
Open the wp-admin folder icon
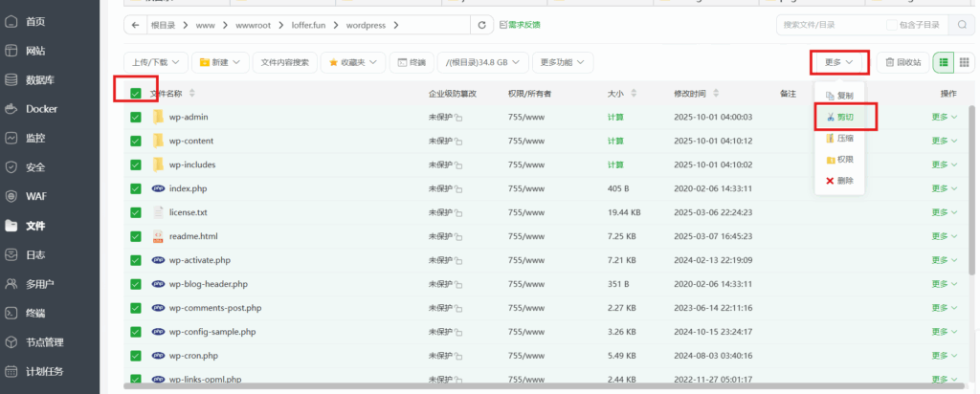tap(158, 117)
